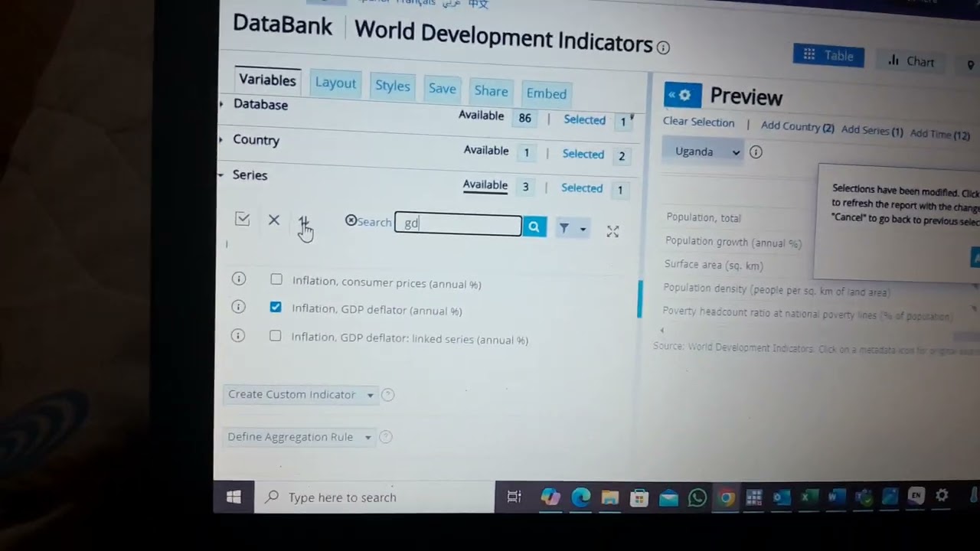980x551 pixels.
Task: Open the Save tab
Action: (x=442, y=89)
